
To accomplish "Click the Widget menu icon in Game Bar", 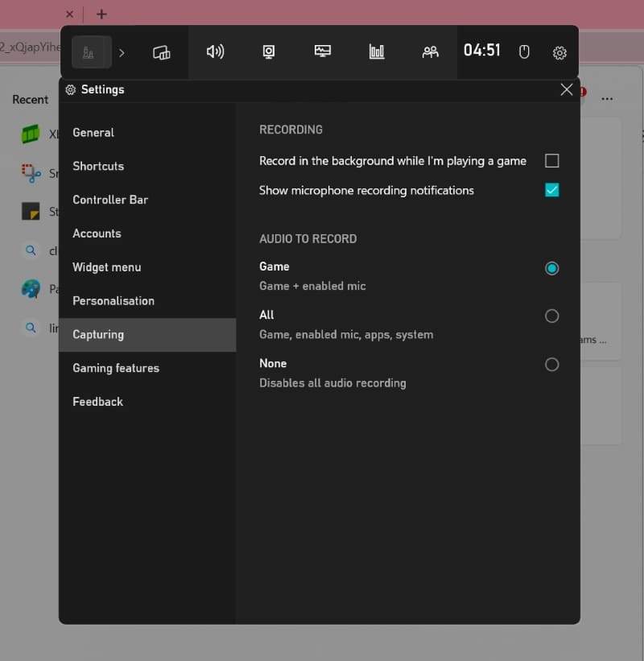I will [161, 53].
